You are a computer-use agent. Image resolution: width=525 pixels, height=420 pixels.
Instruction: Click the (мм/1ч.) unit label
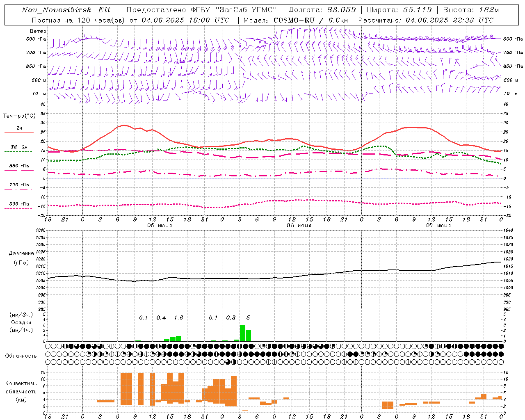21,330
